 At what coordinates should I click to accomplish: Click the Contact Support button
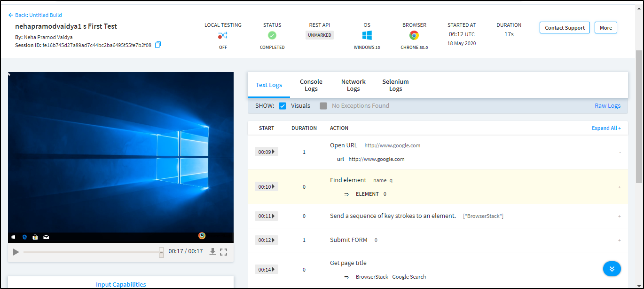pyautogui.click(x=565, y=28)
